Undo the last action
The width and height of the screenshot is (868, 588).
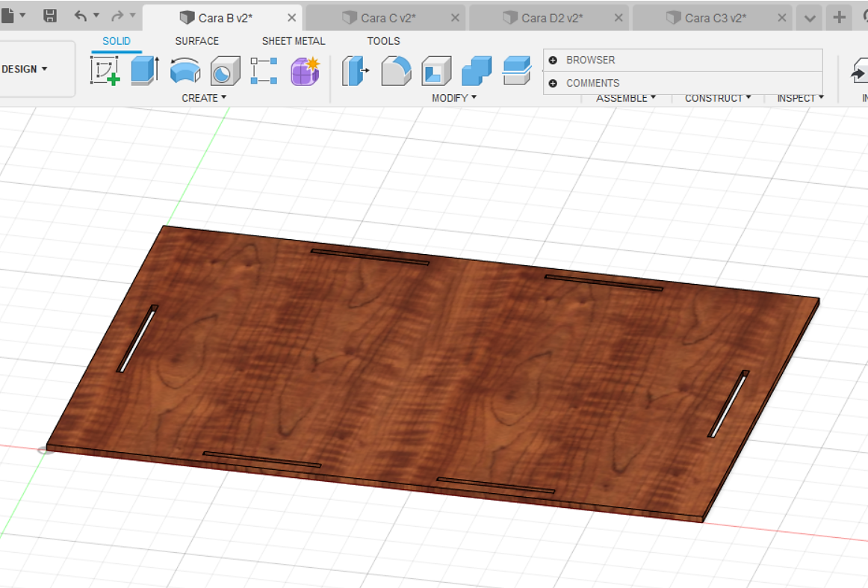click(81, 16)
